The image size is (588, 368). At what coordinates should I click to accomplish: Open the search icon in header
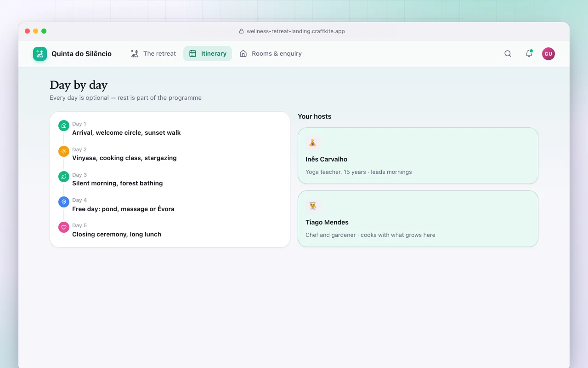(508, 54)
